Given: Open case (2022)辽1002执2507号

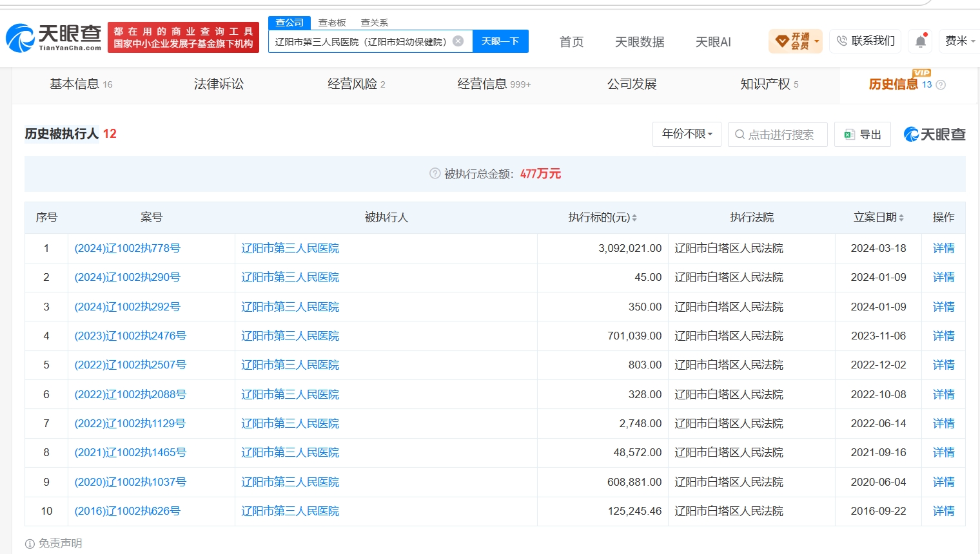Looking at the screenshot, I should point(130,365).
